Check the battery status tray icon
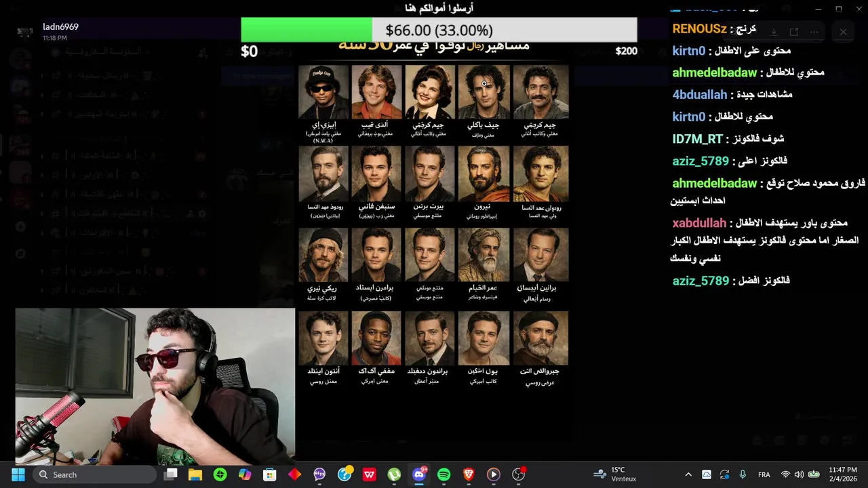The height and width of the screenshot is (488, 868). coord(814,474)
